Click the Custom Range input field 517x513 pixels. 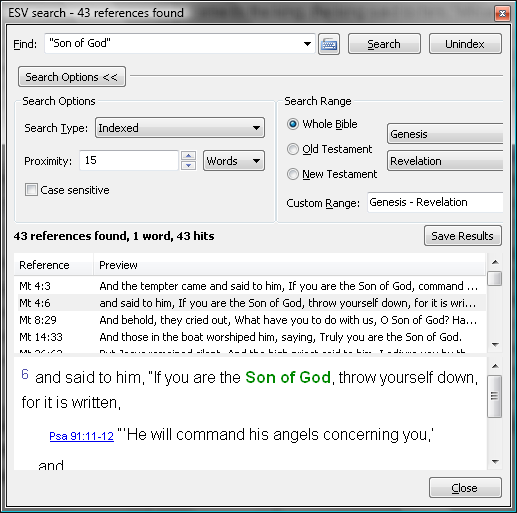tap(435, 202)
